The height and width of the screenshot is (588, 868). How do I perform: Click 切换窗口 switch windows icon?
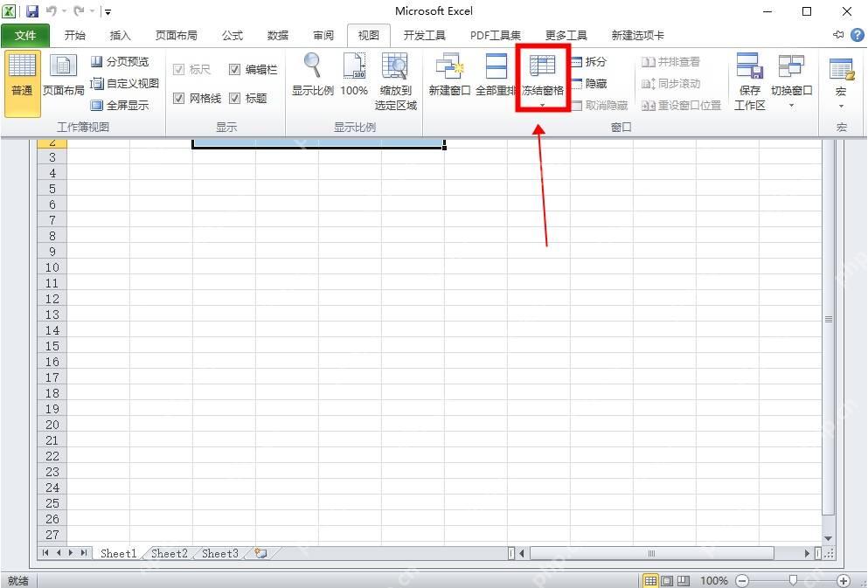[792, 66]
